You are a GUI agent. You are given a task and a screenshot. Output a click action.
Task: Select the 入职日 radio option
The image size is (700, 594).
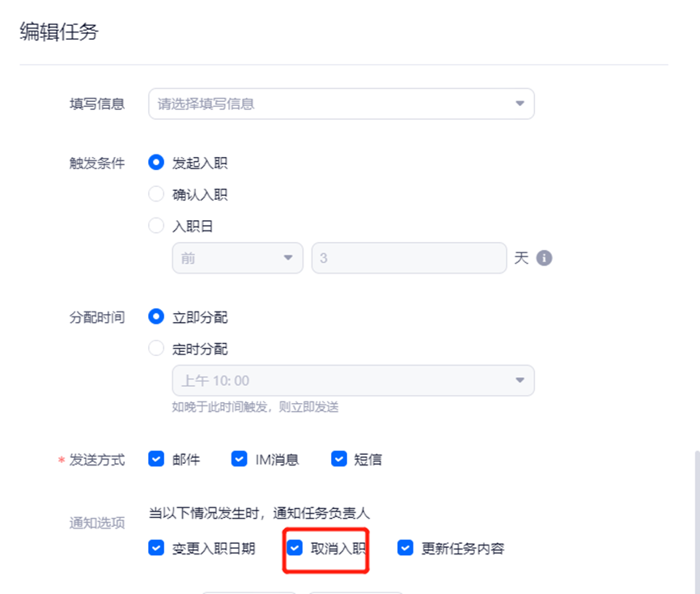click(x=156, y=225)
